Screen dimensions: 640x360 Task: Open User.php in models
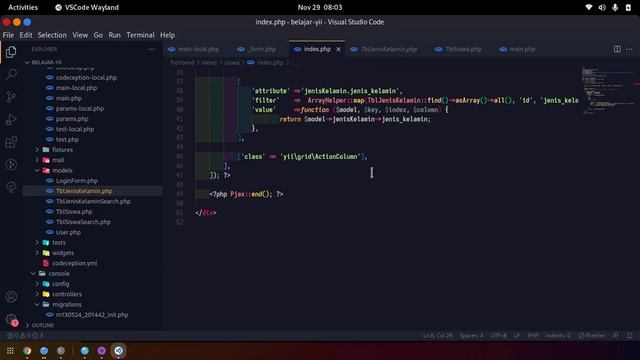(x=93, y=232)
